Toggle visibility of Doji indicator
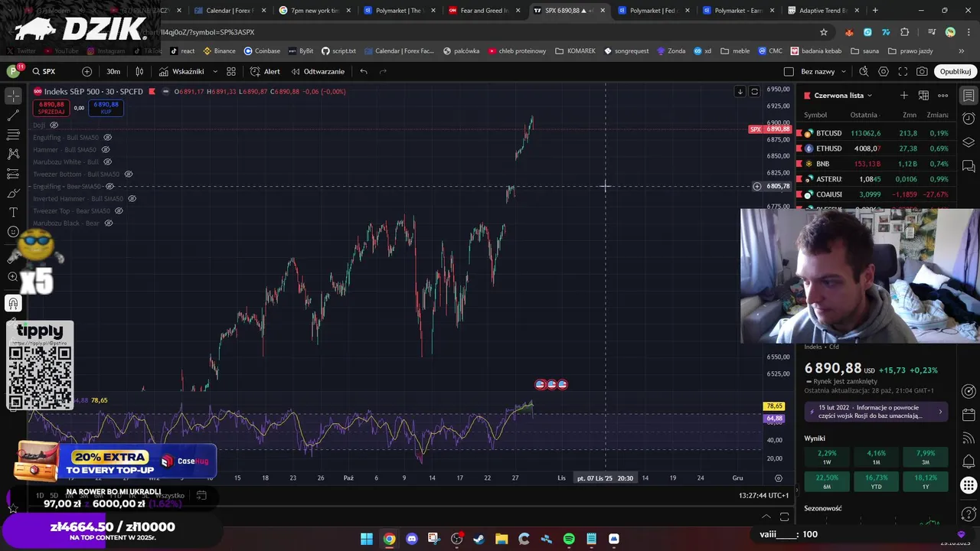 pos(54,125)
